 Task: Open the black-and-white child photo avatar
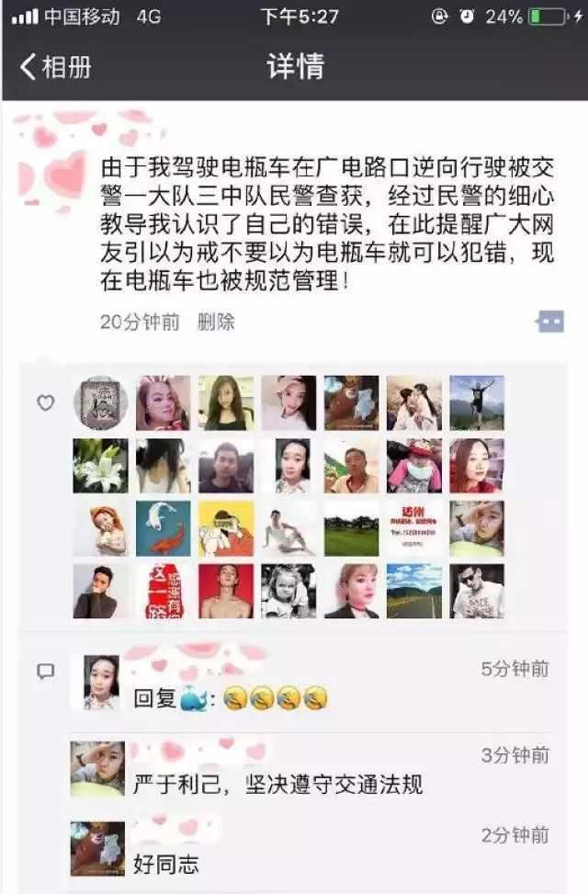(288, 591)
